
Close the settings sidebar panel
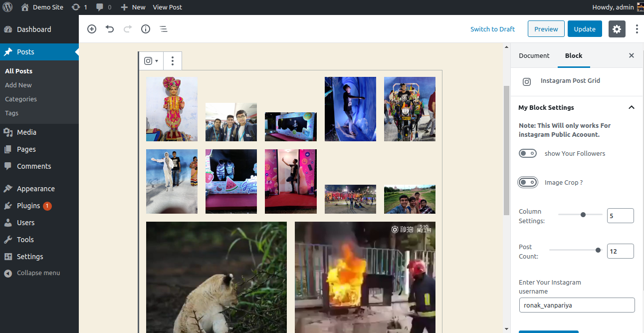tap(632, 55)
